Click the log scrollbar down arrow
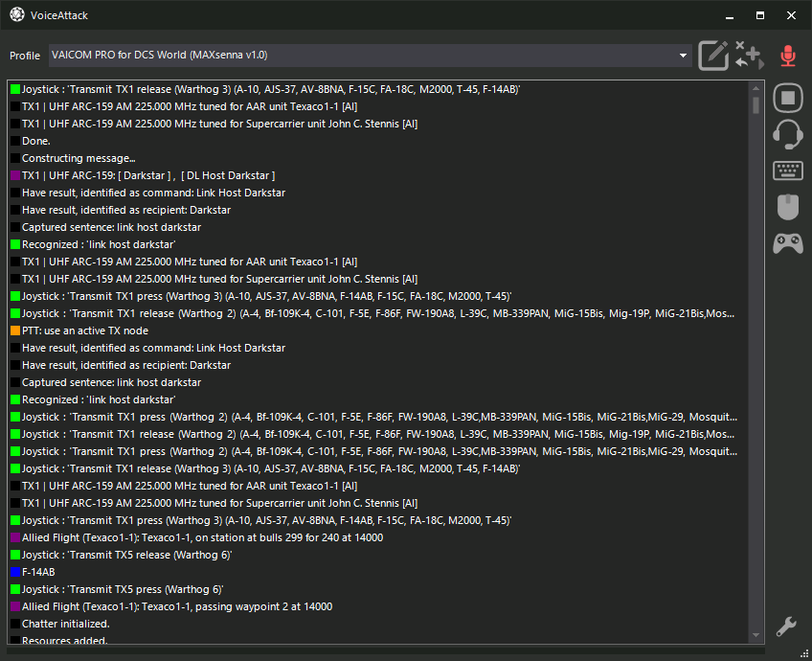Screen dimensions: 812x661 pyautogui.click(x=756, y=634)
